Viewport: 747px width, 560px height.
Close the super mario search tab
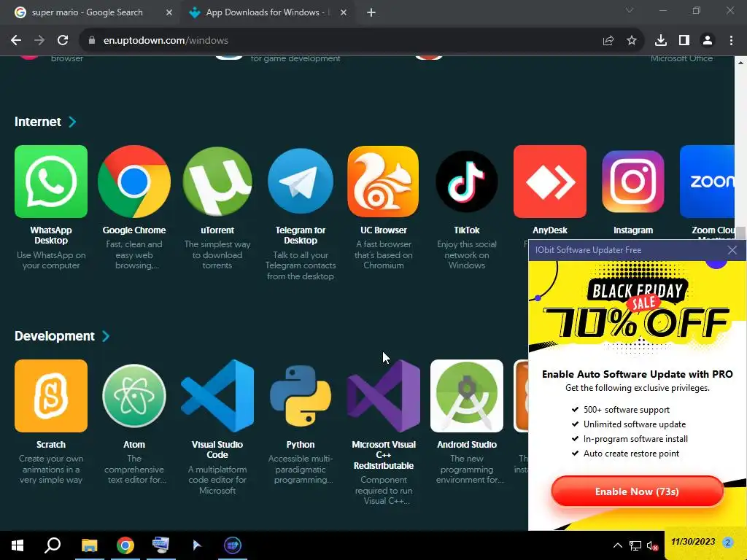(x=169, y=13)
